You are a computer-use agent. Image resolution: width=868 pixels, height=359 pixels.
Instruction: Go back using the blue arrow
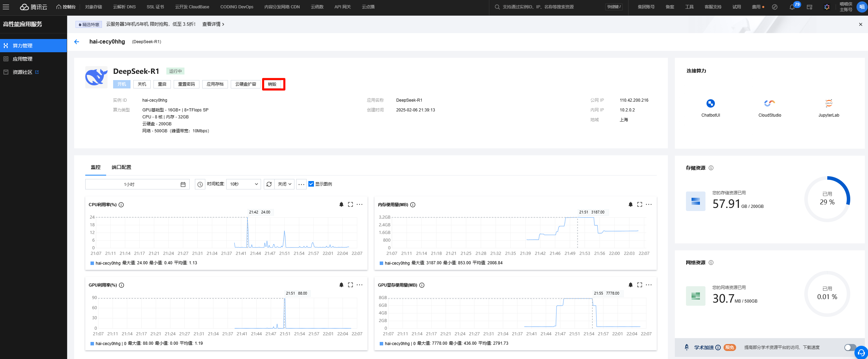click(x=77, y=42)
